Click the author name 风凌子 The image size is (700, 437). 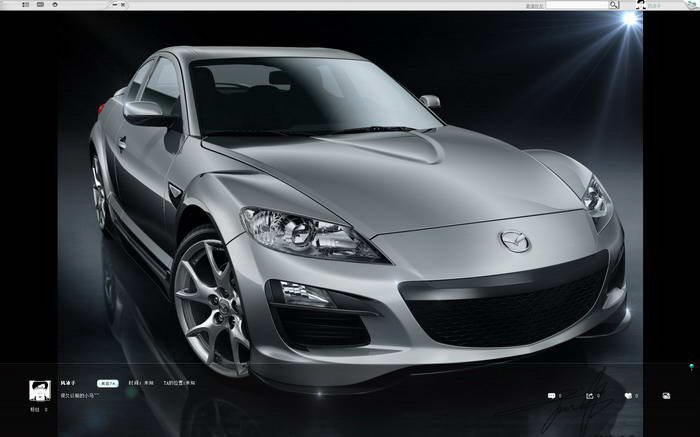tap(68, 383)
